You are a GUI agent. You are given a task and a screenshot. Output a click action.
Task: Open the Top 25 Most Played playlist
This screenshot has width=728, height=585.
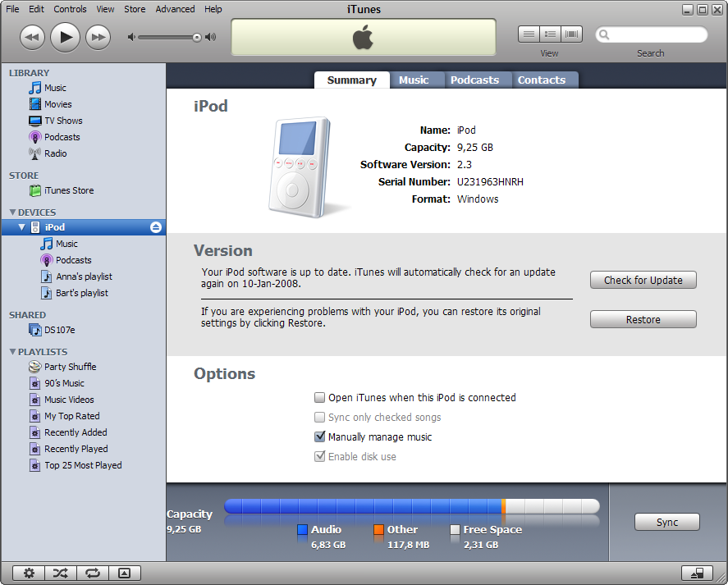[83, 465]
